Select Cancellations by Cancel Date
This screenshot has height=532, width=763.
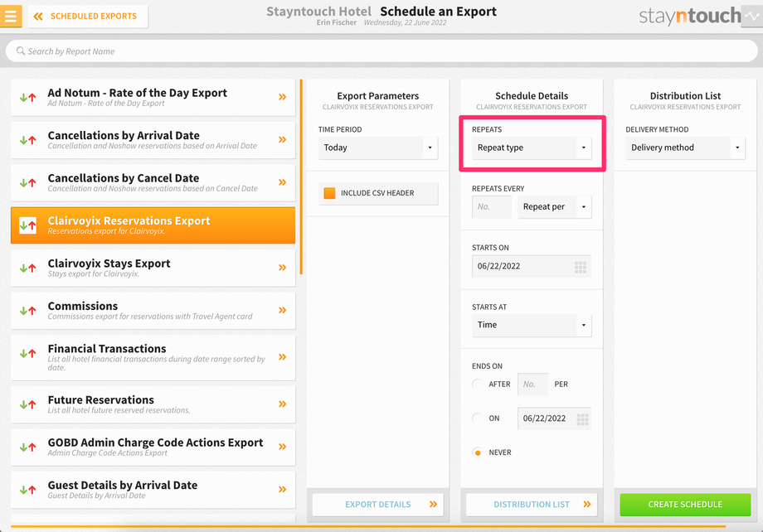click(x=153, y=183)
